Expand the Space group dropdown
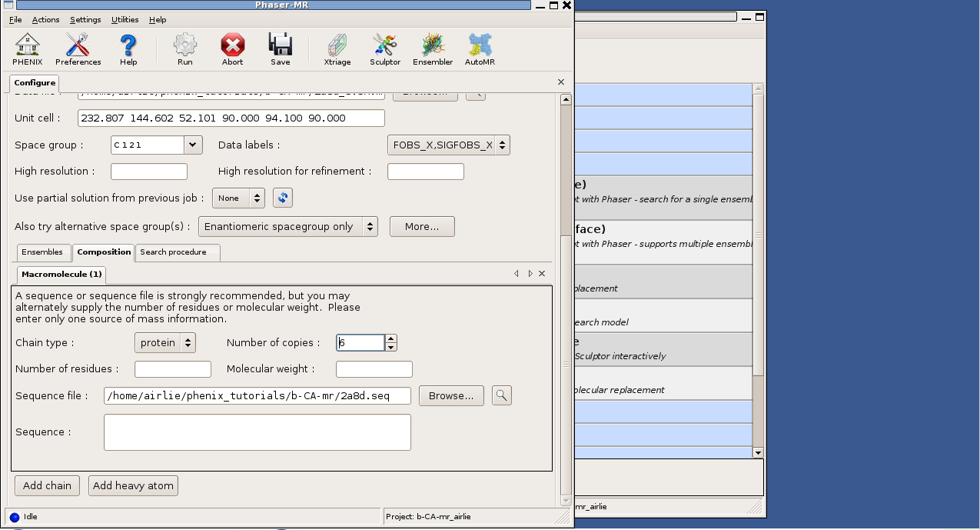980x530 pixels. click(x=193, y=145)
